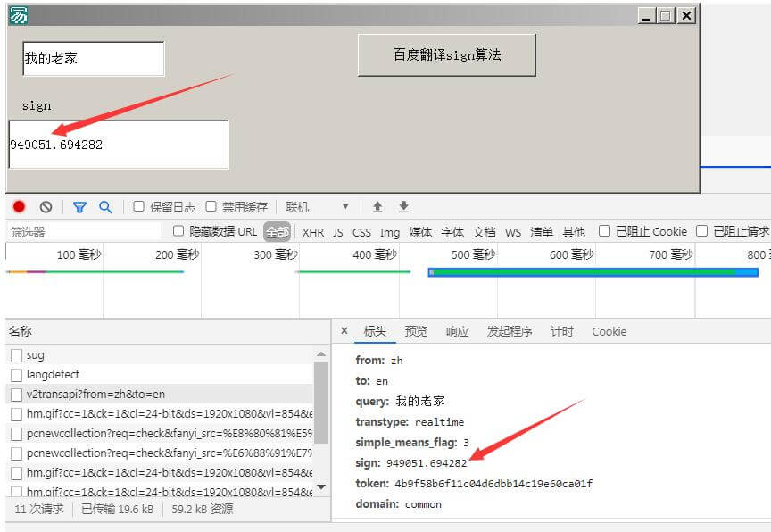Click the domain value common
The image size is (771, 532).
pyautogui.click(x=423, y=504)
